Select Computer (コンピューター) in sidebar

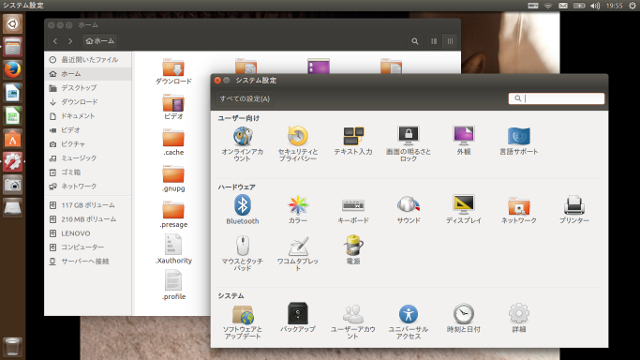pyautogui.click(x=88, y=247)
